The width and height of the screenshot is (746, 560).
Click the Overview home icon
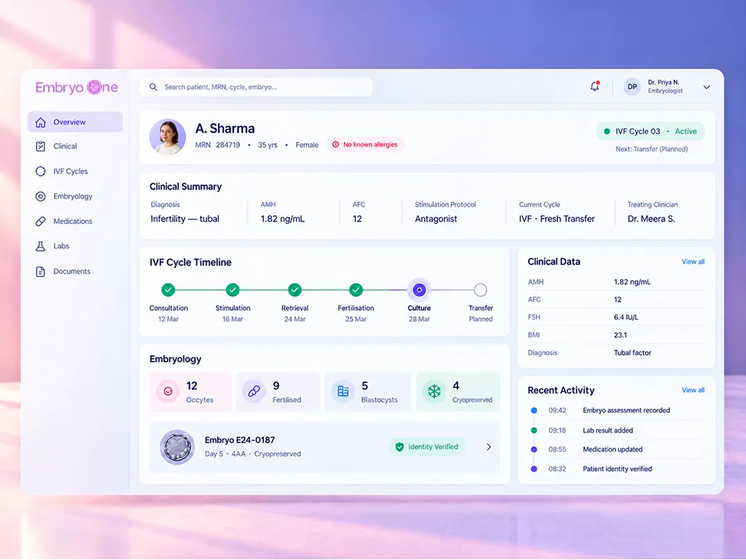tap(40, 122)
